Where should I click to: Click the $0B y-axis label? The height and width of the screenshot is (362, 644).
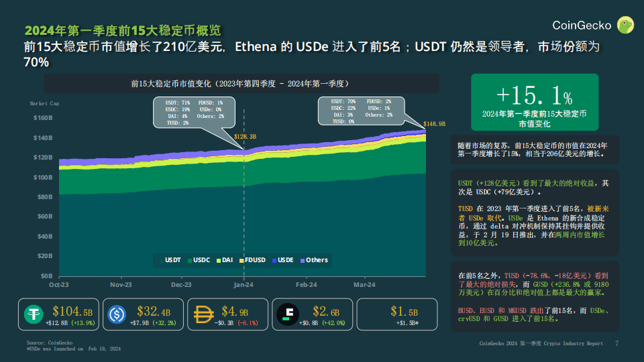(46, 276)
